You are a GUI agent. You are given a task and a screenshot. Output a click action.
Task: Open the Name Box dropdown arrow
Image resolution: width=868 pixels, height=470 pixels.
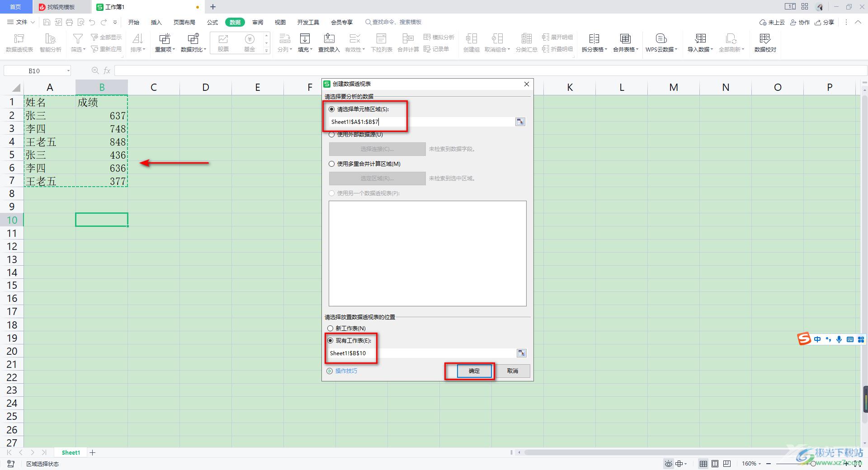click(x=68, y=70)
